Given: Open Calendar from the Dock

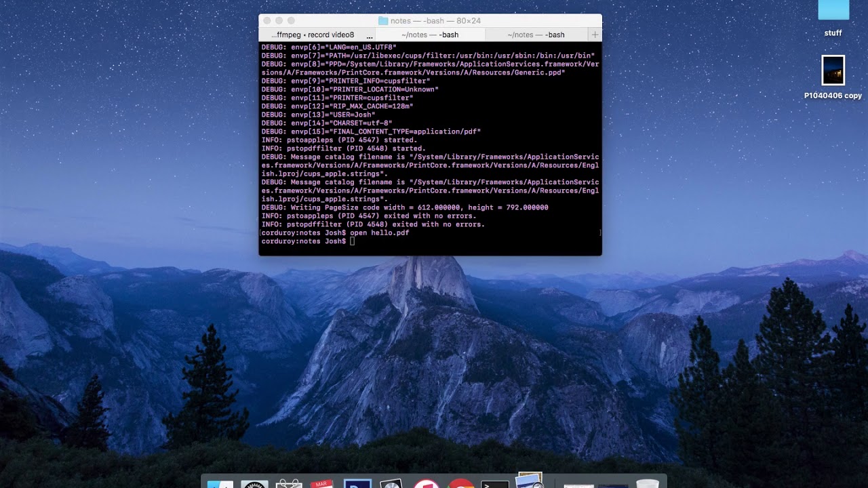Looking at the screenshot, I should pyautogui.click(x=321, y=483).
